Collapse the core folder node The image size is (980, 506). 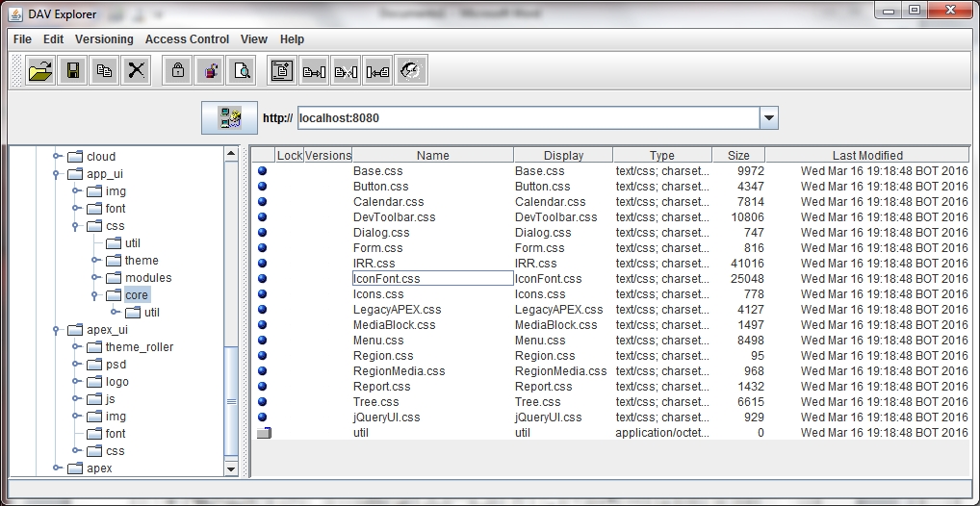pos(95,295)
